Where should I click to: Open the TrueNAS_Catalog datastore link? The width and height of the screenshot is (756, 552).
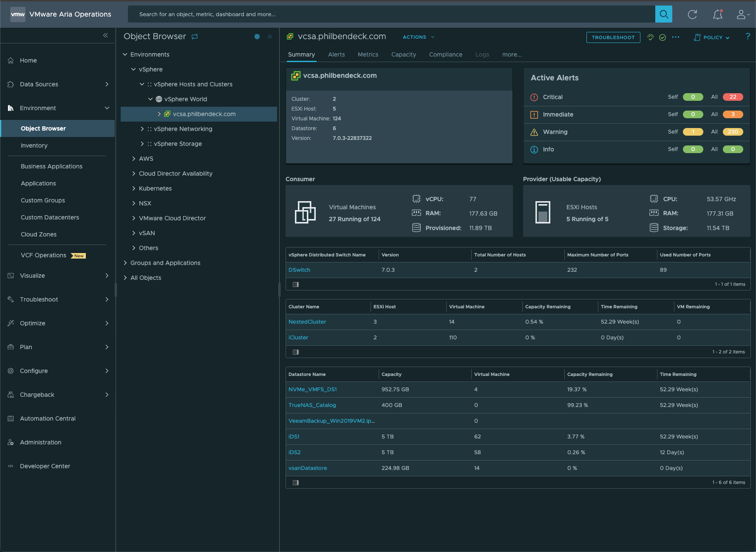coord(312,405)
